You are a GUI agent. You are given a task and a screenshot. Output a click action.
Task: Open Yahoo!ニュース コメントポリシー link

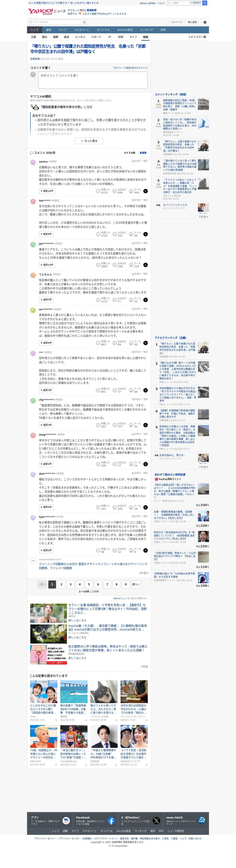(130, 598)
